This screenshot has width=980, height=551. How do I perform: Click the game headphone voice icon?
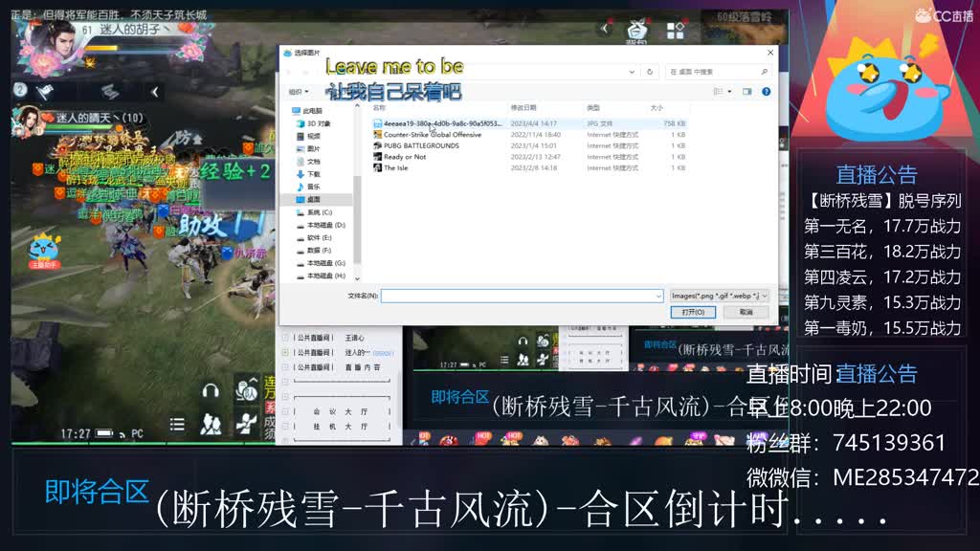pyautogui.click(x=211, y=391)
